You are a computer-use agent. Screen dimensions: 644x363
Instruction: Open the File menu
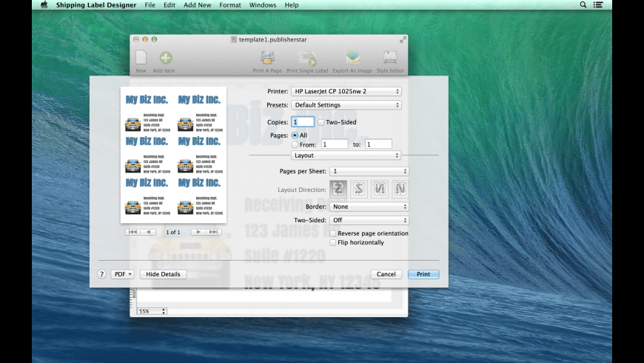[x=150, y=5]
